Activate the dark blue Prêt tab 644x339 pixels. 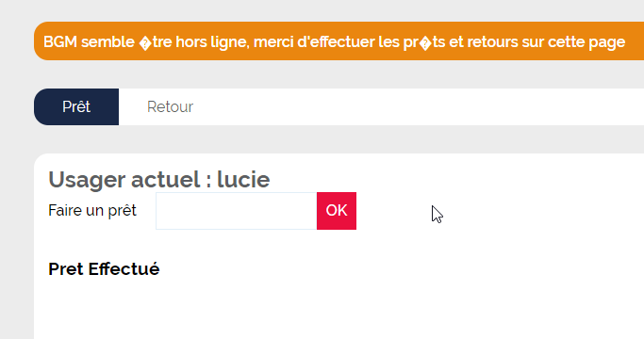point(76,106)
